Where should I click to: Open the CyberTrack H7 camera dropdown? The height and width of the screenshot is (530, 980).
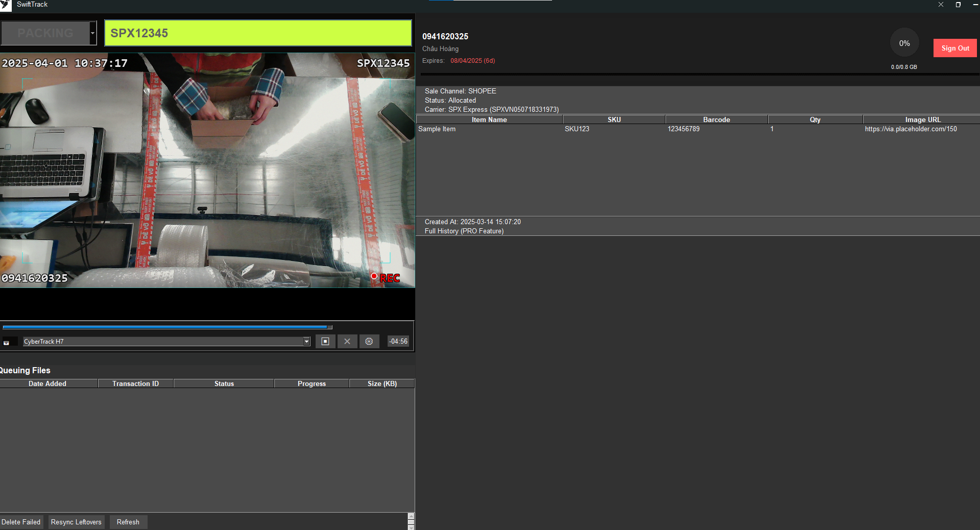306,342
